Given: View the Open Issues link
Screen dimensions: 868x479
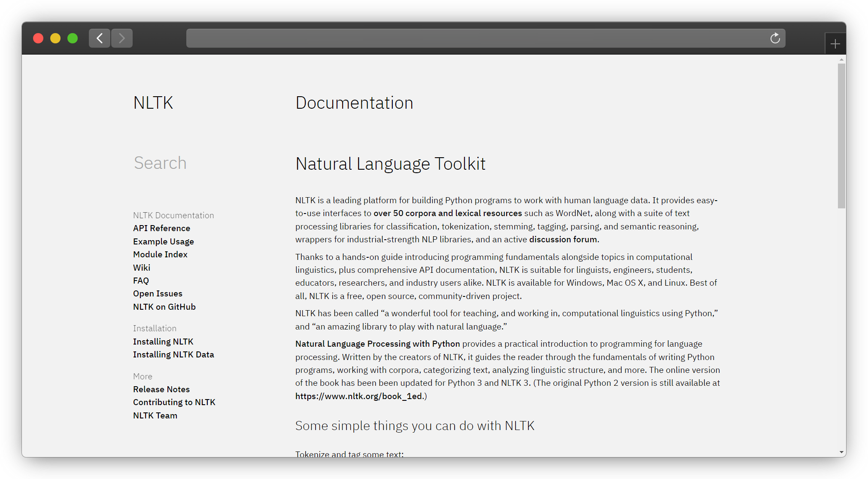Looking at the screenshot, I should (x=158, y=293).
